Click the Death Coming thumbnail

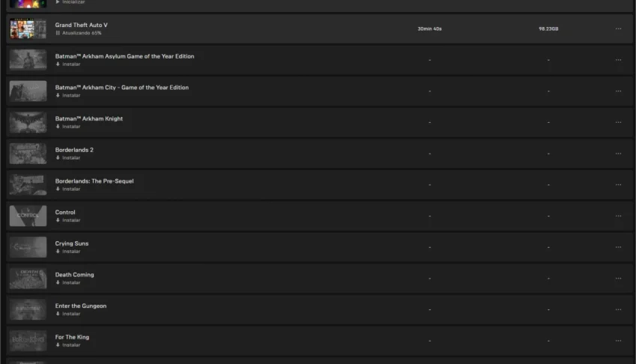pyautogui.click(x=28, y=279)
